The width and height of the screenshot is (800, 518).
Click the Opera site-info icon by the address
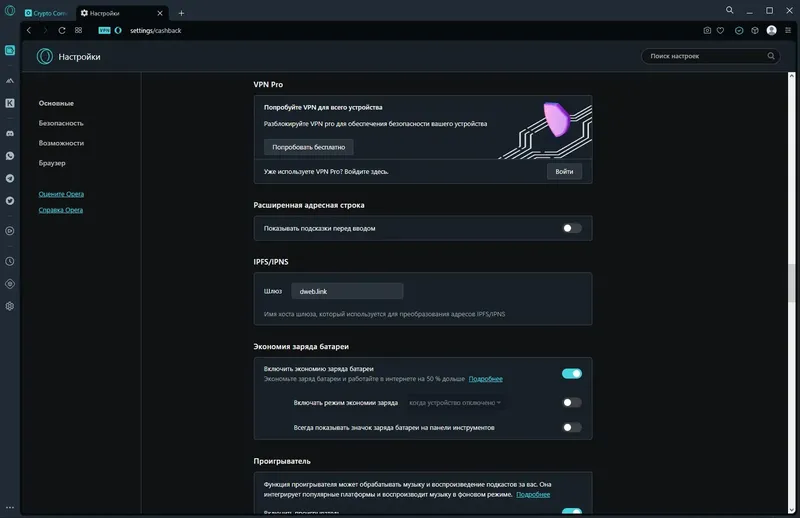118,31
